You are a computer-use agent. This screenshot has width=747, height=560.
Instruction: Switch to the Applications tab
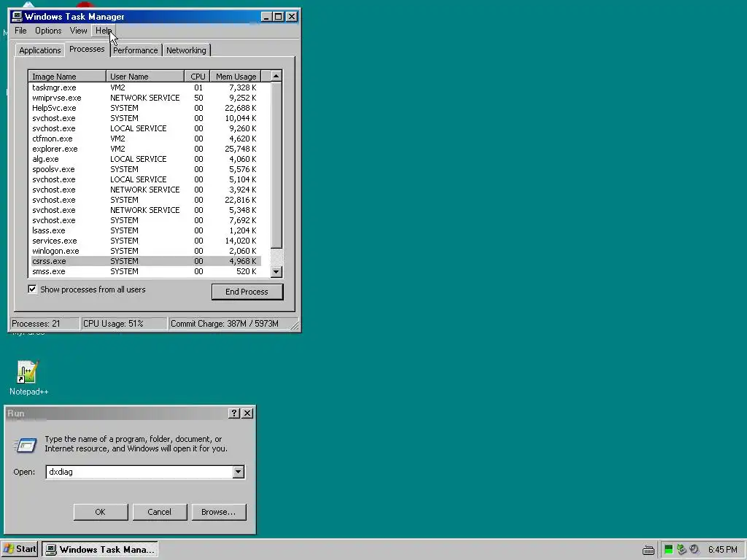pyautogui.click(x=40, y=50)
